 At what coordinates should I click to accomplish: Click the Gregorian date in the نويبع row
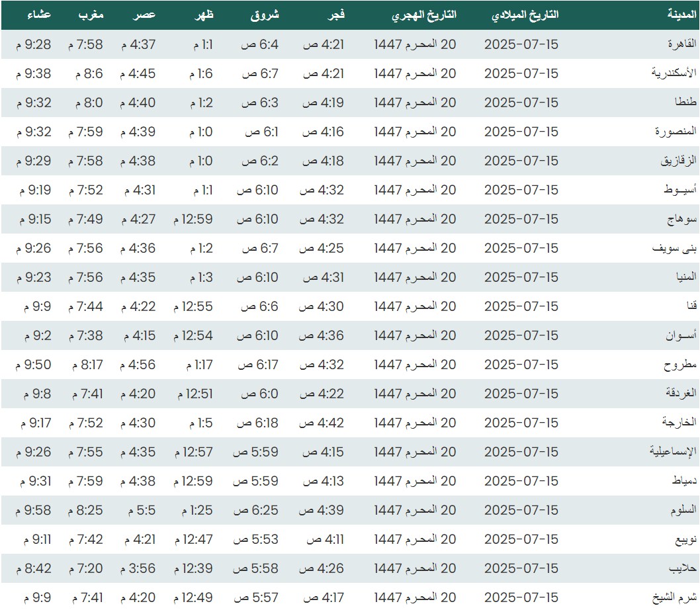point(521,539)
